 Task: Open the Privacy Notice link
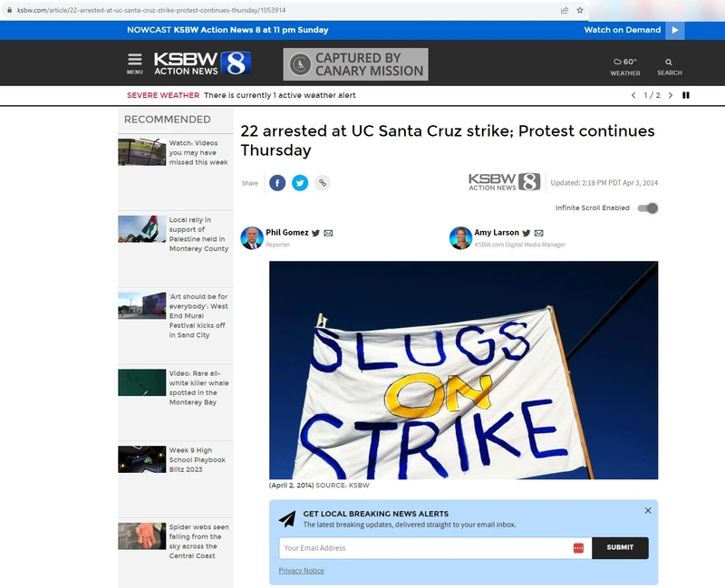click(301, 571)
